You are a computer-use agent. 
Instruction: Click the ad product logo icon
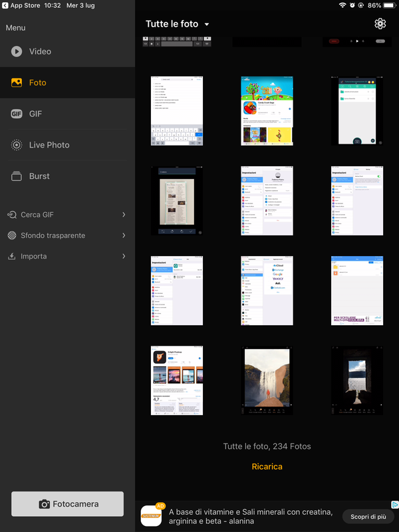pos(151,516)
